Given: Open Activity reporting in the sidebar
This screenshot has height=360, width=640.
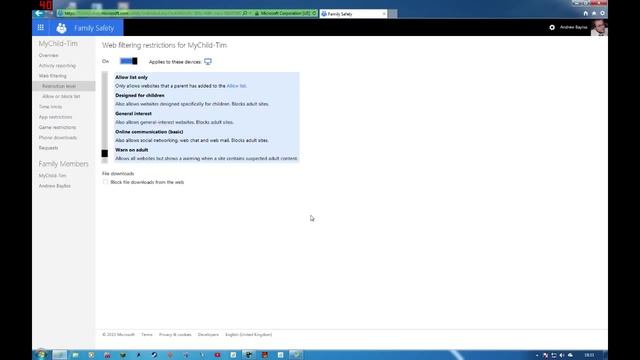Looking at the screenshot, I should coord(57,66).
